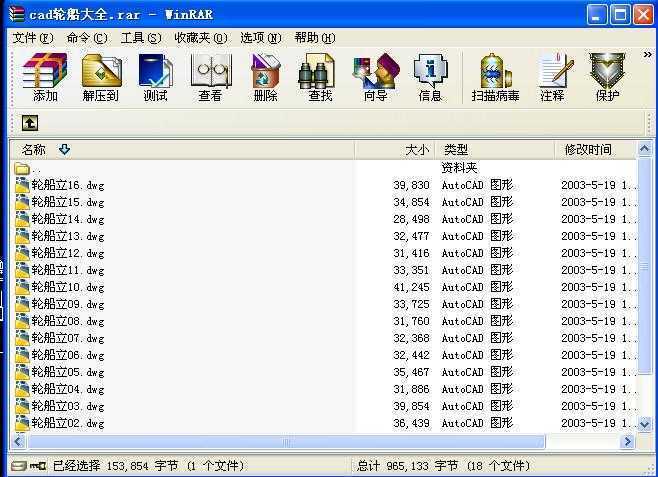
Task: Click the blue sort arrow beside 名称
Action: [64, 149]
